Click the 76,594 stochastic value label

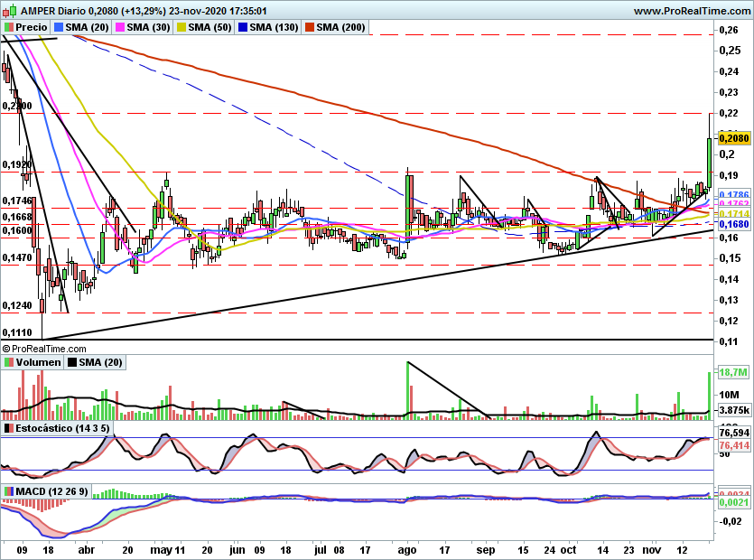731,434
